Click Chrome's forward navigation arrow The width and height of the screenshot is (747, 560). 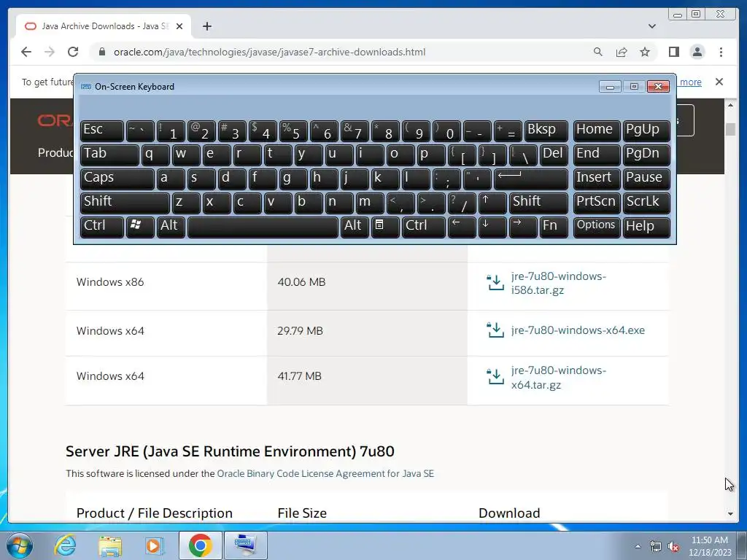pyautogui.click(x=50, y=52)
